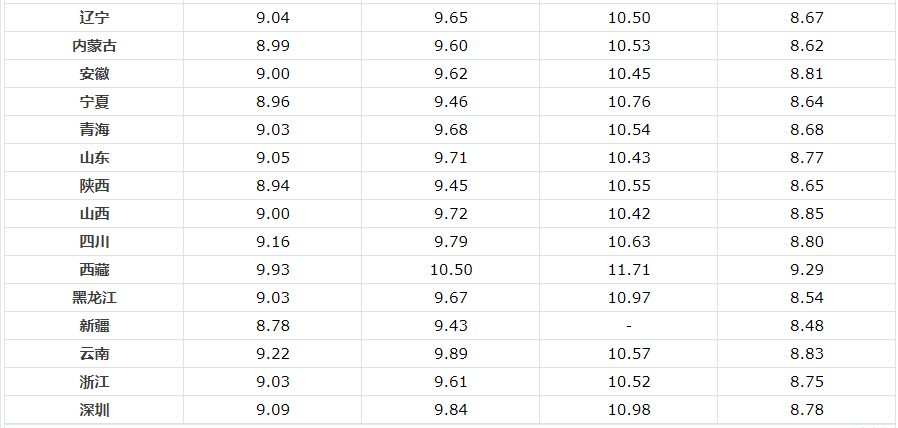Viewport: 898px width, 428px height.
Task: Select the 9.72 value in the 山西 row
Action: coord(450,214)
